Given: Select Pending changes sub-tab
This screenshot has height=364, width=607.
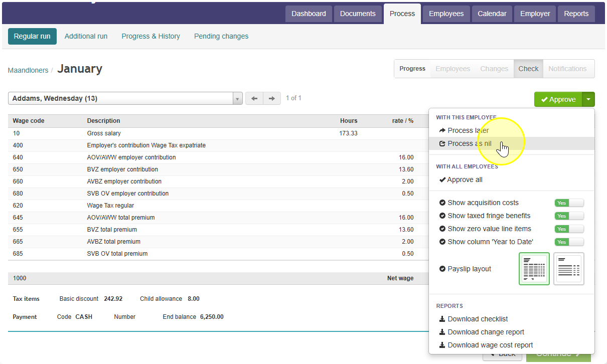Looking at the screenshot, I should click(221, 36).
